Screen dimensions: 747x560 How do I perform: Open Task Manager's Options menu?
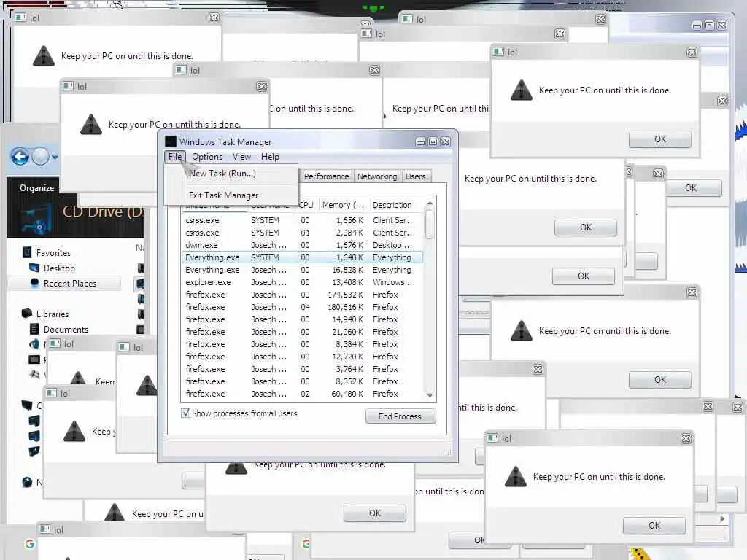207,157
